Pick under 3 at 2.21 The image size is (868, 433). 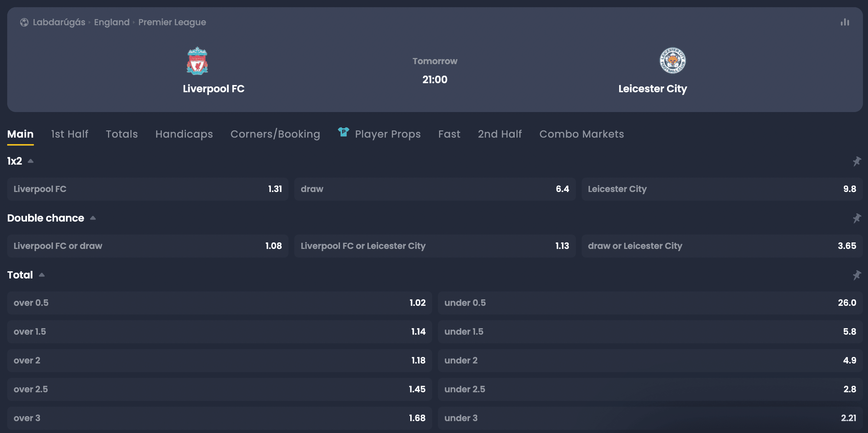650,418
